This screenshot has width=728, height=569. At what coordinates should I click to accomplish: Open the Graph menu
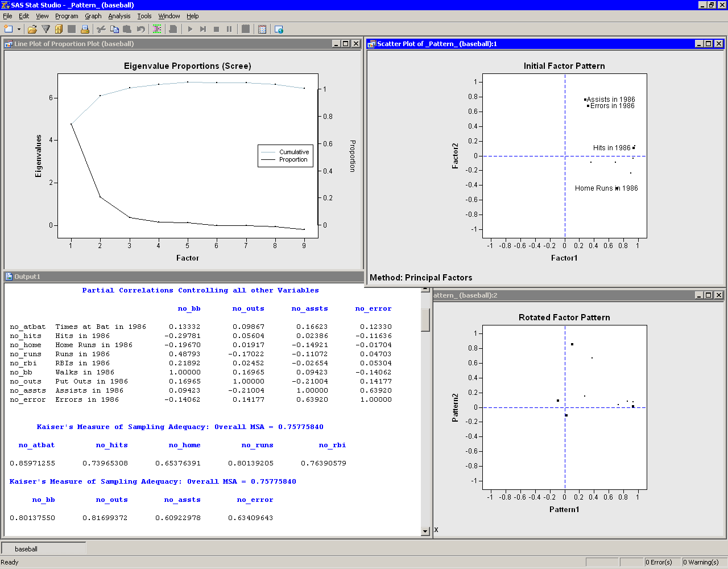click(x=93, y=16)
